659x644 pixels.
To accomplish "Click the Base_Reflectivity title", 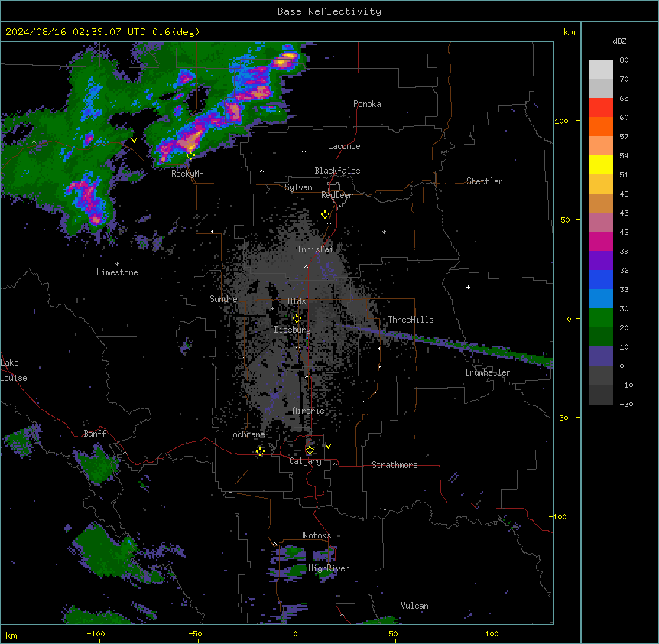I will pos(329,11).
